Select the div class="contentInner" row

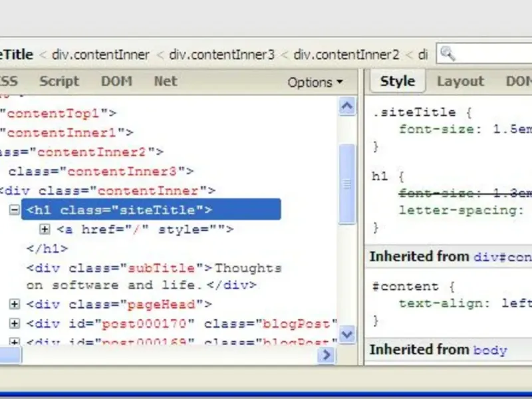[x=107, y=191]
